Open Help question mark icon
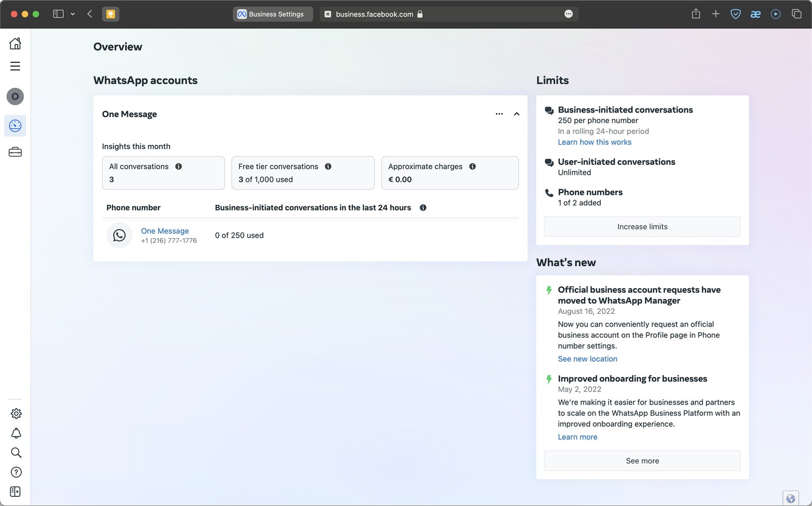812x506 pixels. pos(16,472)
